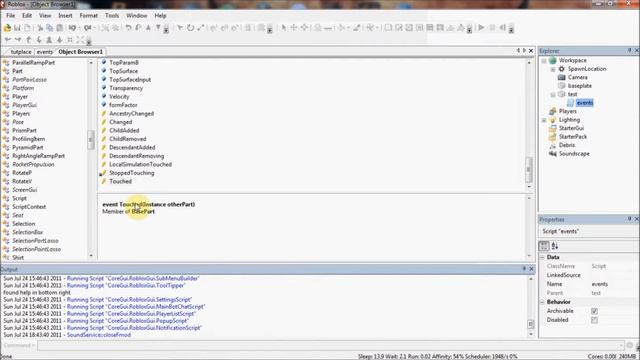Toggle the Disabled checkbox in Properties
This screenshot has height=360, width=640.
(594, 320)
